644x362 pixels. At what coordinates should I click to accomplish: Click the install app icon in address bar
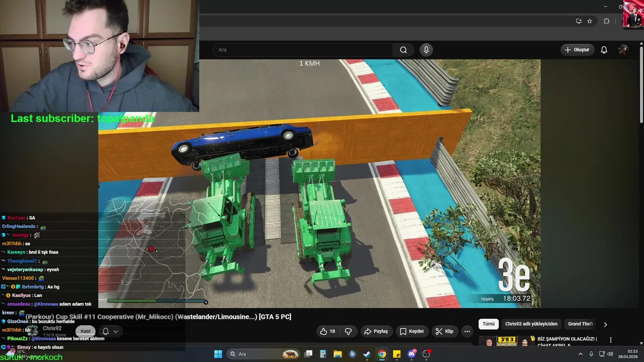pyautogui.click(x=579, y=21)
